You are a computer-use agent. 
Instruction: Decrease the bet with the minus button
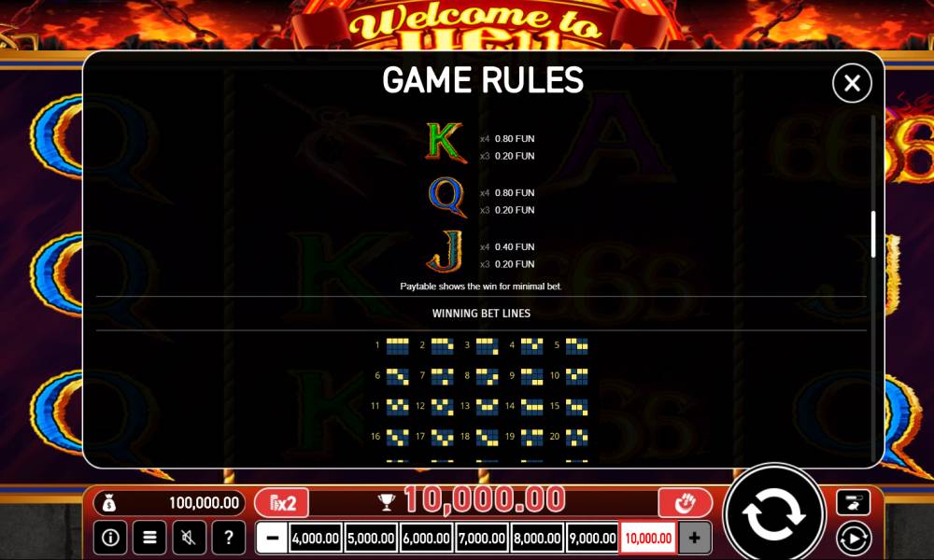tap(272, 538)
